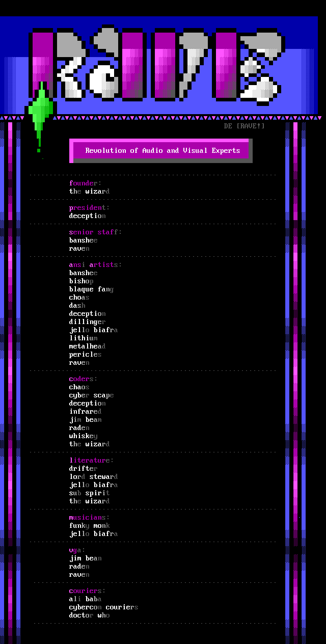Viewport: 326px width, 644px height.
Task: Select 'the wizard' under founder
Action: [x=89, y=192]
